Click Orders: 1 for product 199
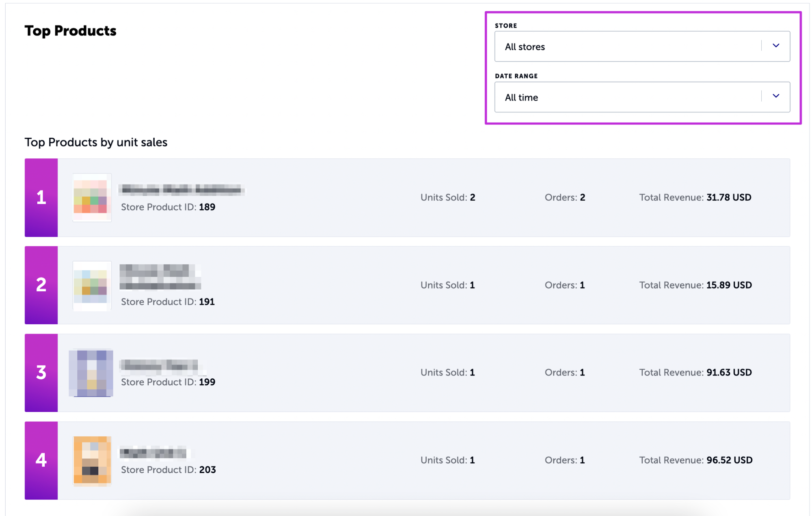812x516 pixels. (565, 373)
